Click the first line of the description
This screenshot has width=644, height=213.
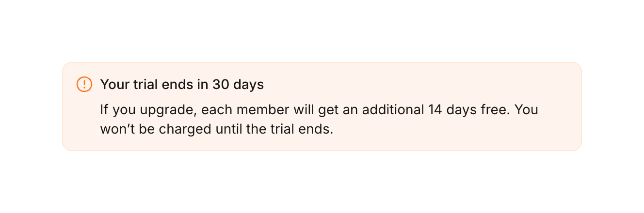(319, 110)
